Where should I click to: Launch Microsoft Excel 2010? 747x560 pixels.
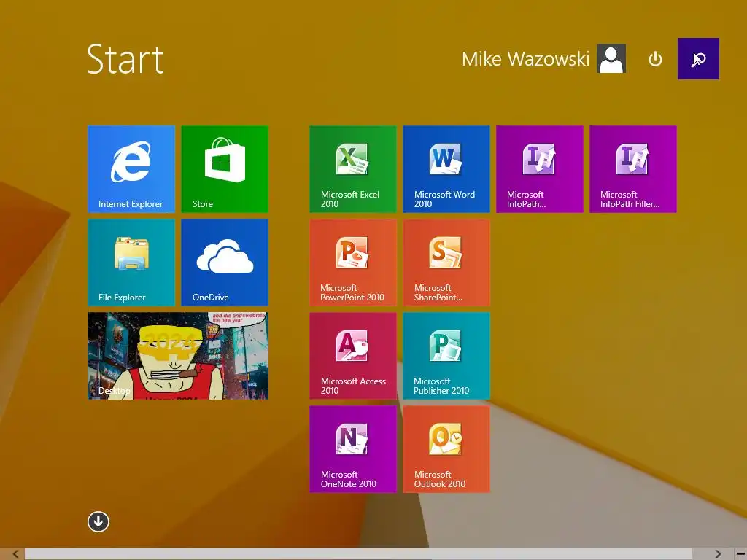[x=353, y=169]
